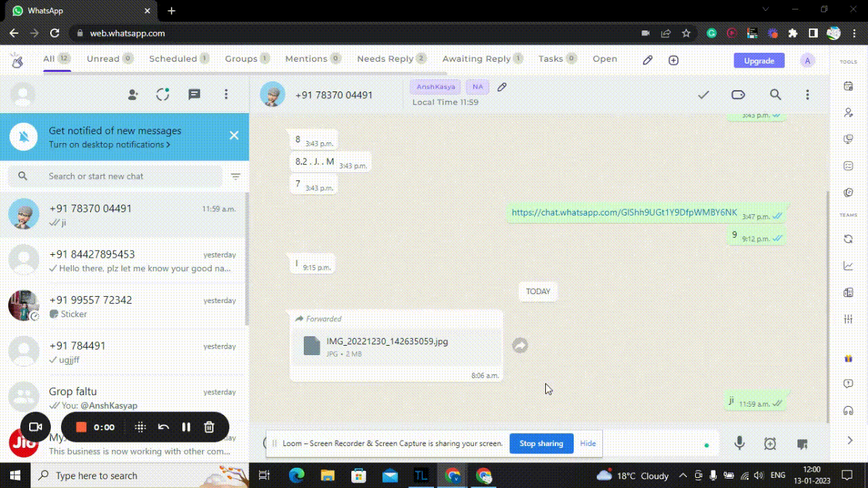This screenshot has width=868, height=488.
Task: Select the All tab
Action: (x=56, y=59)
